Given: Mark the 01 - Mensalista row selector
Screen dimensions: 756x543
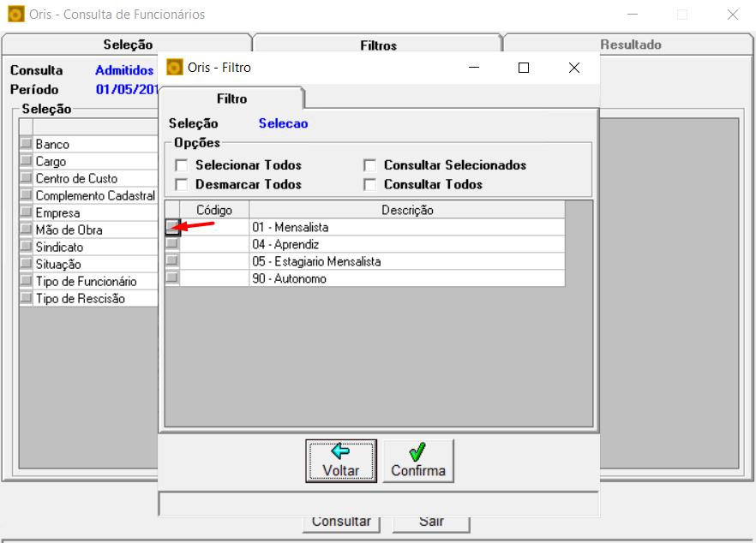Looking at the screenshot, I should click(172, 227).
